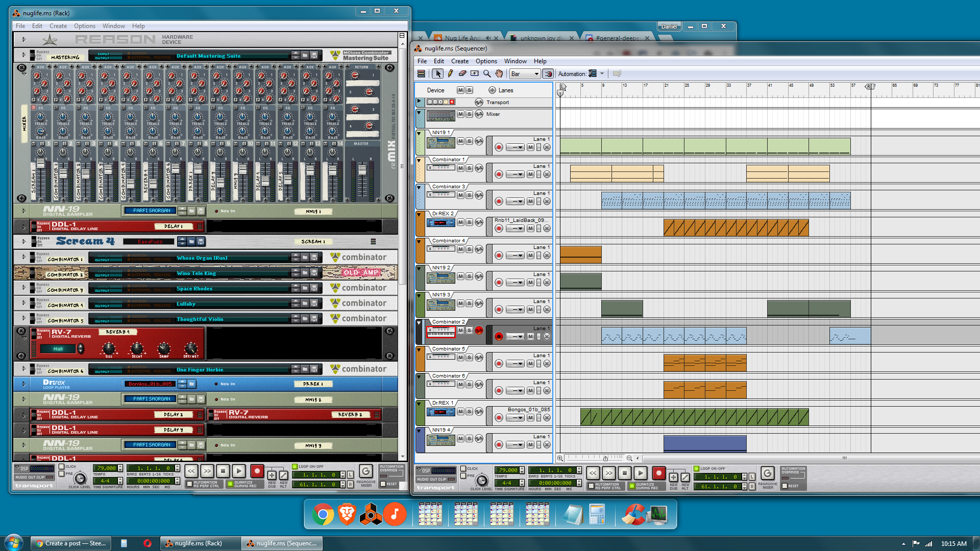Enable Automation As Perf Ctrl in Sequencer transport
980x551 pixels.
pyautogui.click(x=591, y=486)
